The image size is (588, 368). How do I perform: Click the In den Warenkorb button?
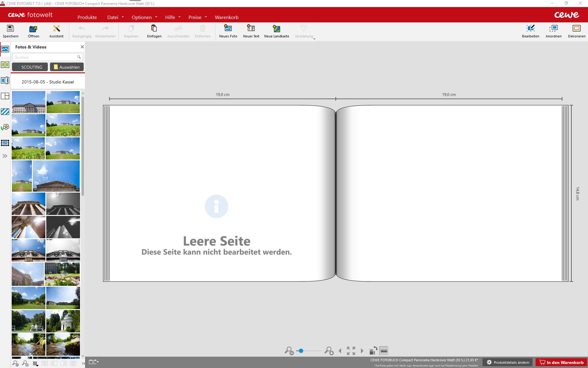coord(561,362)
